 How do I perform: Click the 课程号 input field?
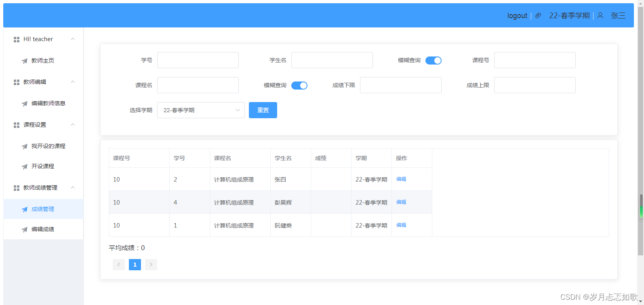(x=535, y=60)
